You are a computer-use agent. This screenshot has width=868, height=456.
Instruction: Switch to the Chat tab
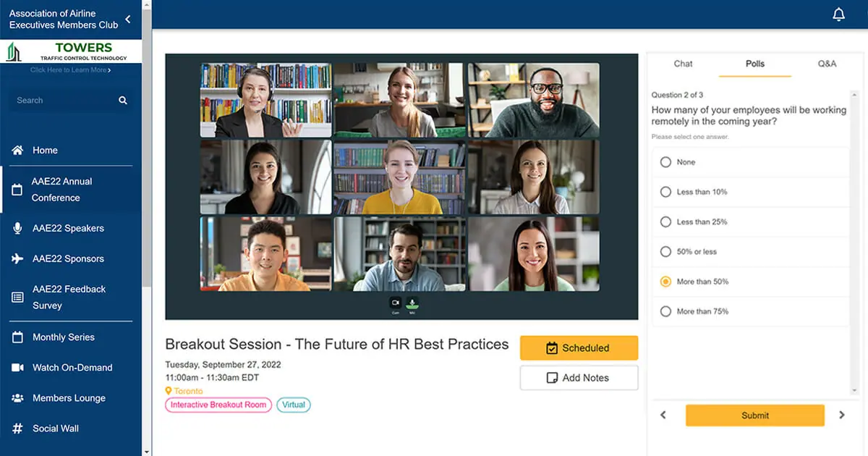683,64
